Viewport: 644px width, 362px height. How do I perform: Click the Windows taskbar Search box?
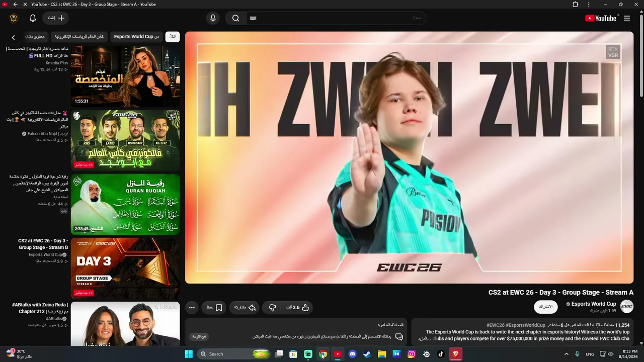tap(233, 354)
